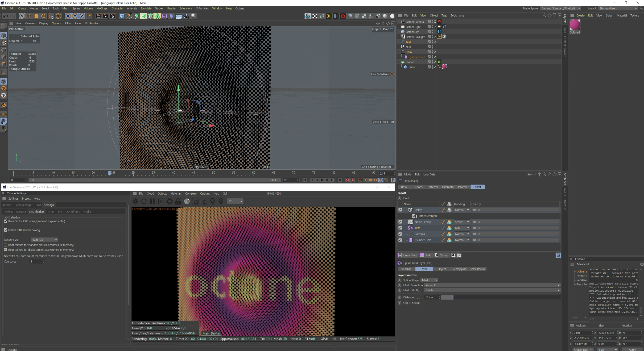Toggle Live Viewer lock resolution padlock icon
The height and width of the screenshot is (351, 644).
178,201
